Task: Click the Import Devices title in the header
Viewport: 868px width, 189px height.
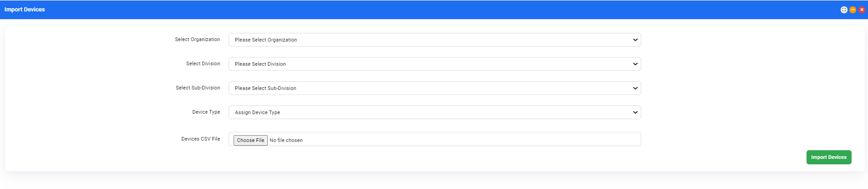Action: coord(25,10)
